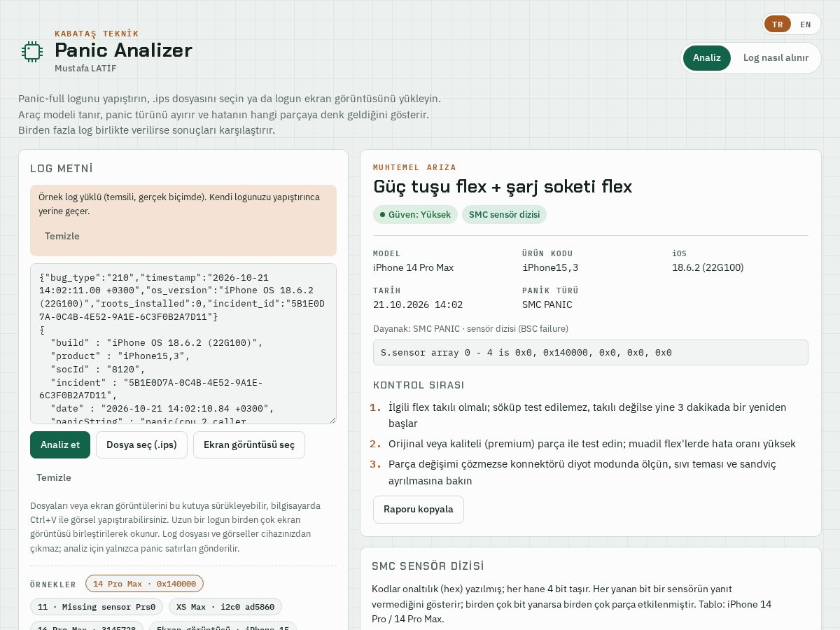The height and width of the screenshot is (630, 840).
Task: Click the iOS value 18.6.2 (22G100)
Action: pos(708,267)
